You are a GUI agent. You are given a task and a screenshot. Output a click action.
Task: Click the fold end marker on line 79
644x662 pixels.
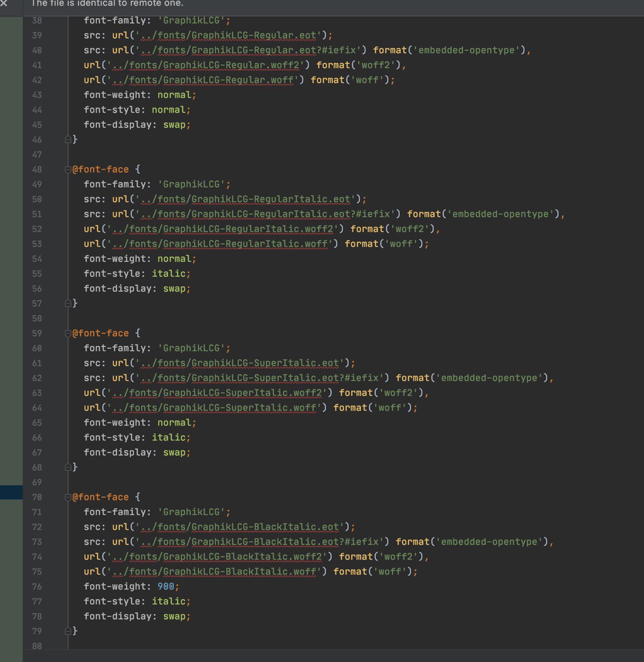pyautogui.click(x=68, y=631)
